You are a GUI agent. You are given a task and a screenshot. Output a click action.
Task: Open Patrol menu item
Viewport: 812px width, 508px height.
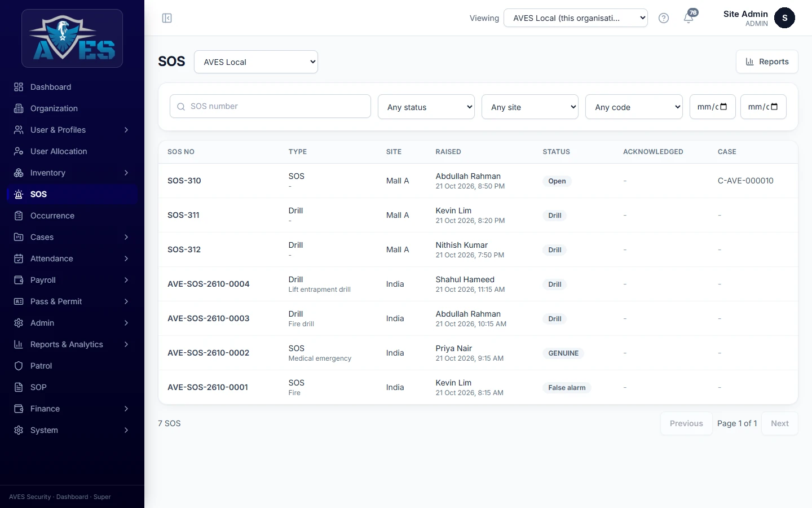(x=72, y=366)
